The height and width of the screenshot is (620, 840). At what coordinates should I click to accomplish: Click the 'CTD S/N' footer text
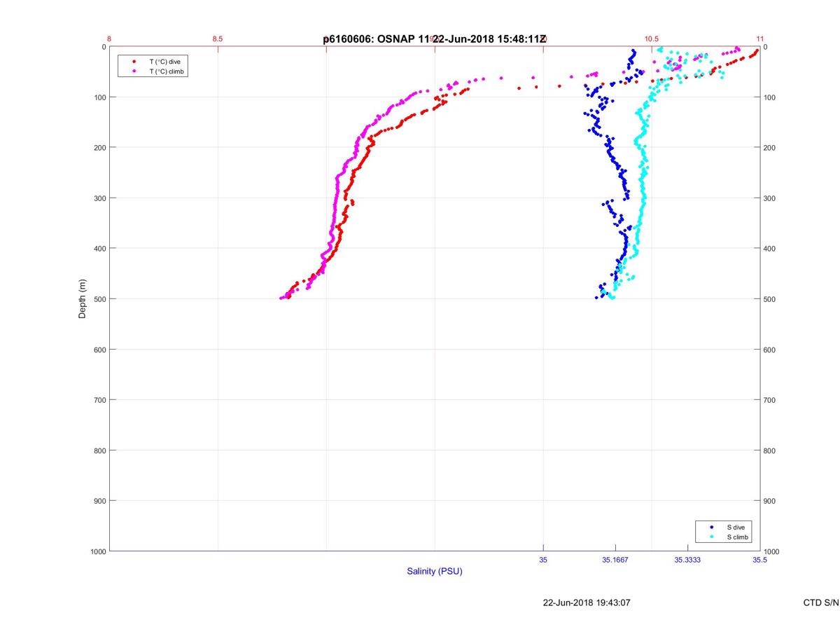821,602
